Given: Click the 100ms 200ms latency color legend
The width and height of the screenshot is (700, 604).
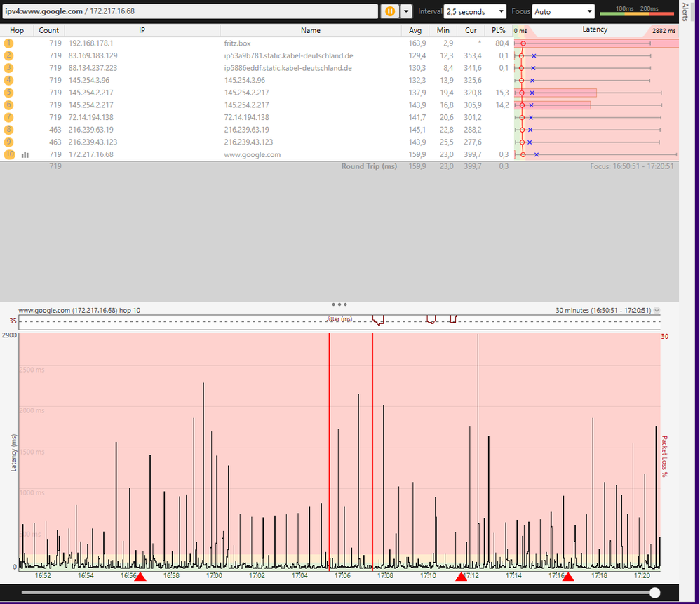Looking at the screenshot, I should [x=637, y=11].
